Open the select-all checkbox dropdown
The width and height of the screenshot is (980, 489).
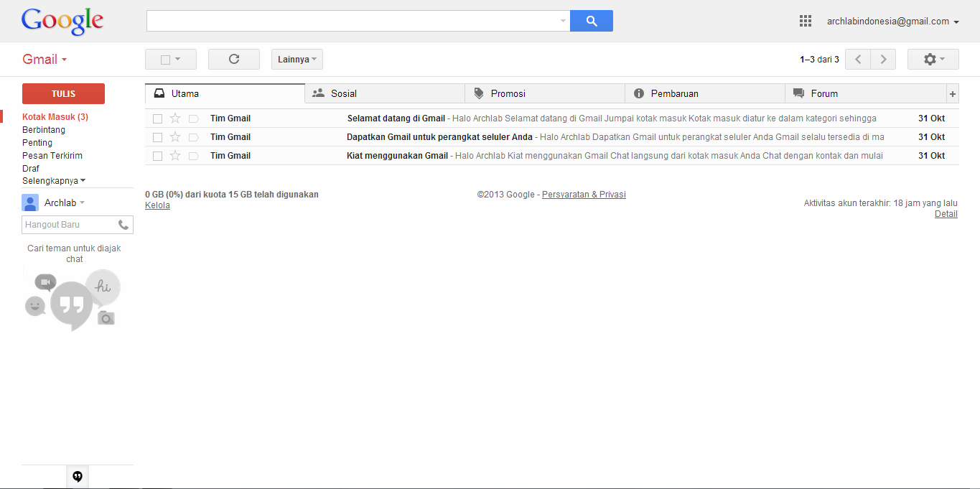pos(171,59)
